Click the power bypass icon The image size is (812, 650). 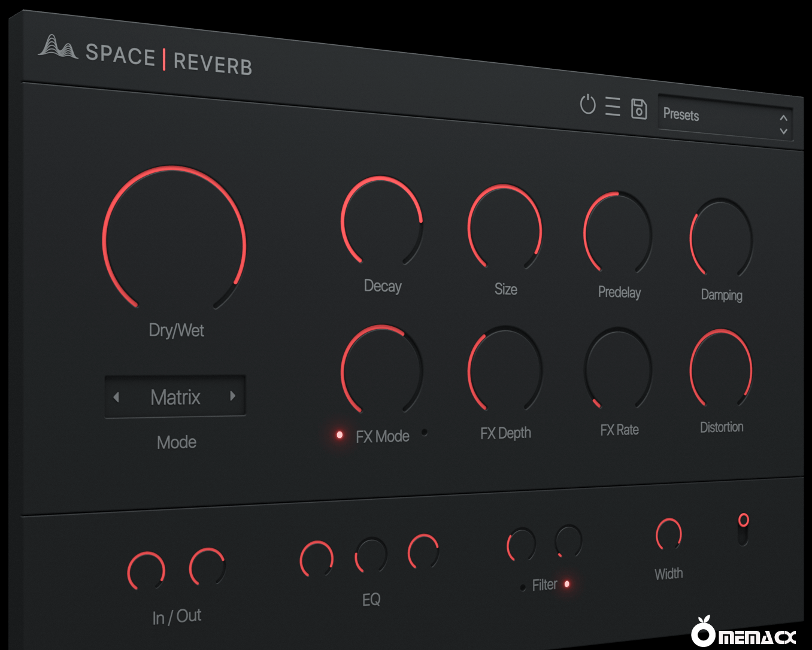click(x=588, y=105)
